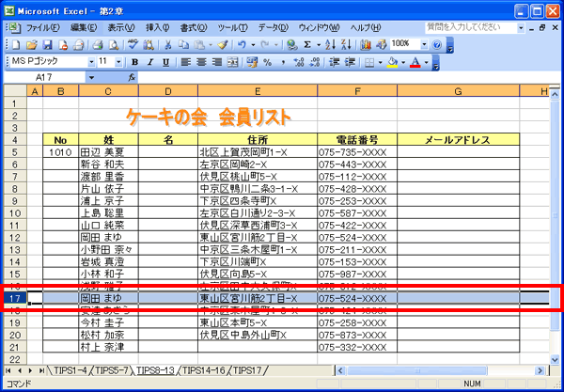Open the 表示 menu
Viewport: 564px width, 392px height.
(121, 27)
